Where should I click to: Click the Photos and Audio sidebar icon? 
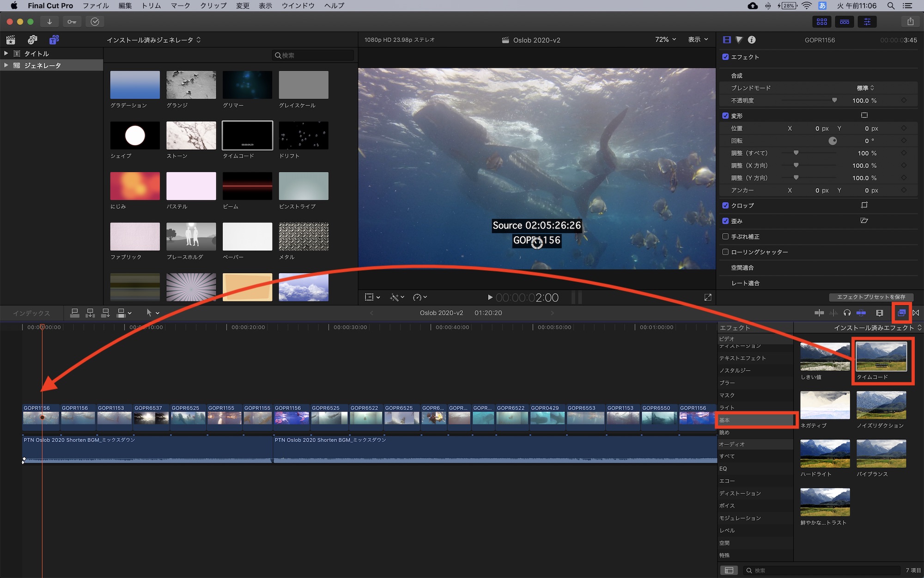(32, 40)
